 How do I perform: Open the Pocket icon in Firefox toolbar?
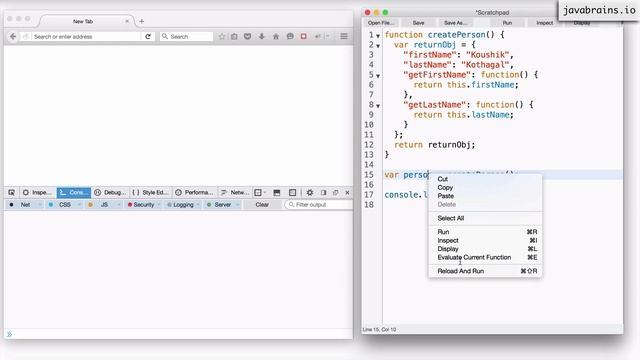pyautogui.click(x=247, y=36)
